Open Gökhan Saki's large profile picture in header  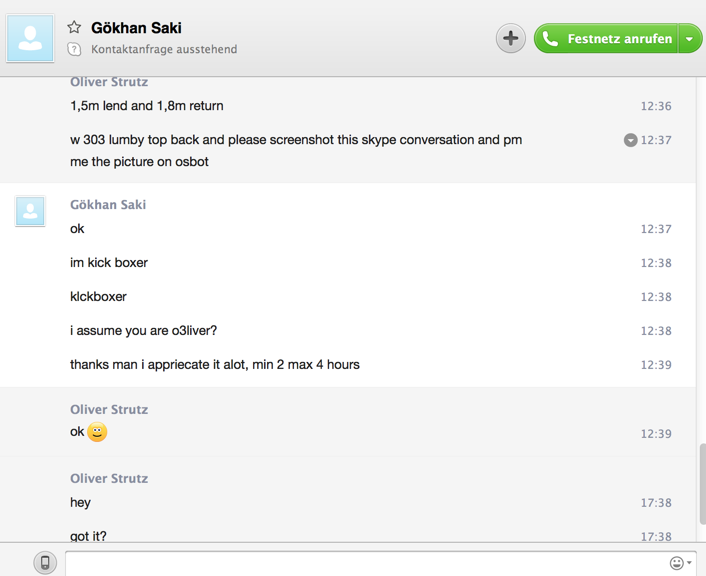[30, 39]
